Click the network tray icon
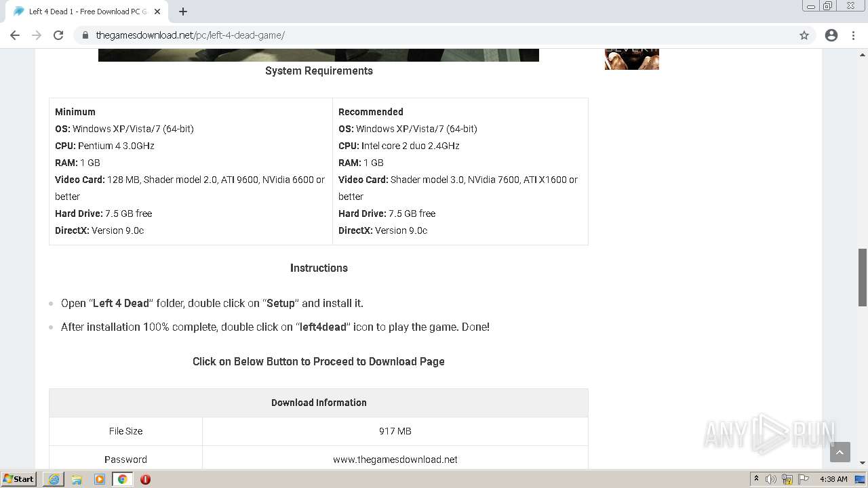The width and height of the screenshot is (868, 488). (787, 479)
